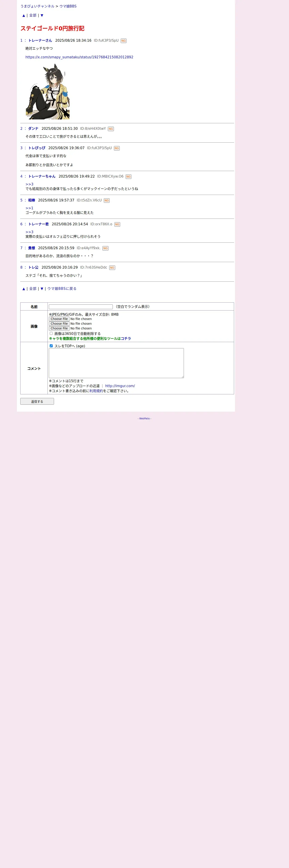
Task: Click post number 3 link
Action: tap(21, 148)
